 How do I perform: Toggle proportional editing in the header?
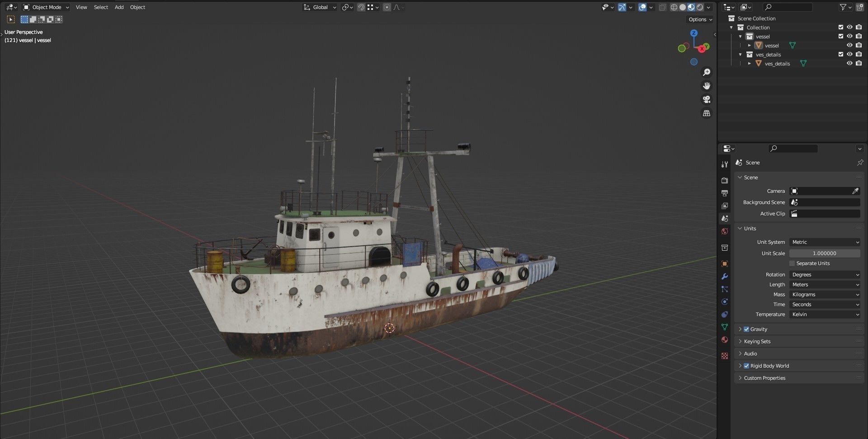pyautogui.click(x=387, y=7)
